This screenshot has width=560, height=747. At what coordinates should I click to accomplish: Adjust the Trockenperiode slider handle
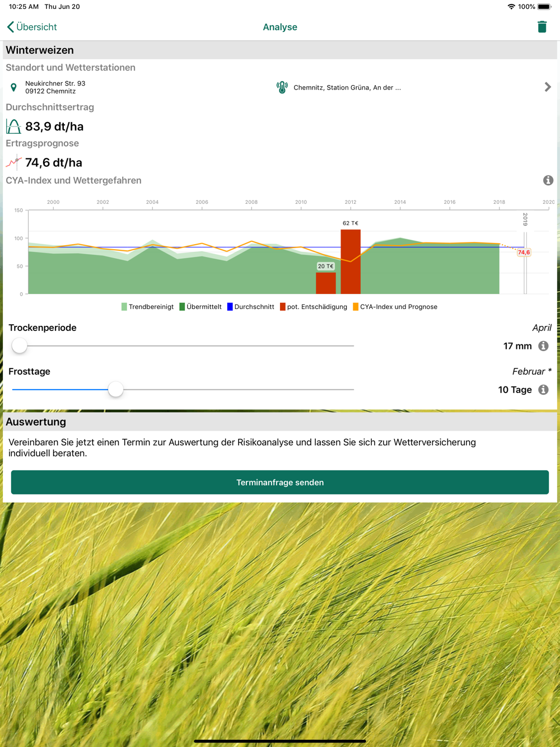[x=20, y=346]
